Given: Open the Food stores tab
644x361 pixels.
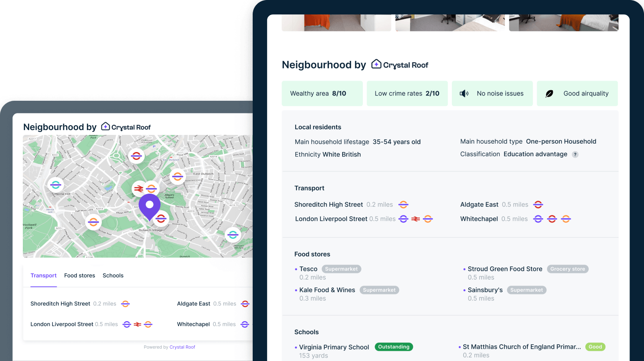Looking at the screenshot, I should (x=79, y=276).
